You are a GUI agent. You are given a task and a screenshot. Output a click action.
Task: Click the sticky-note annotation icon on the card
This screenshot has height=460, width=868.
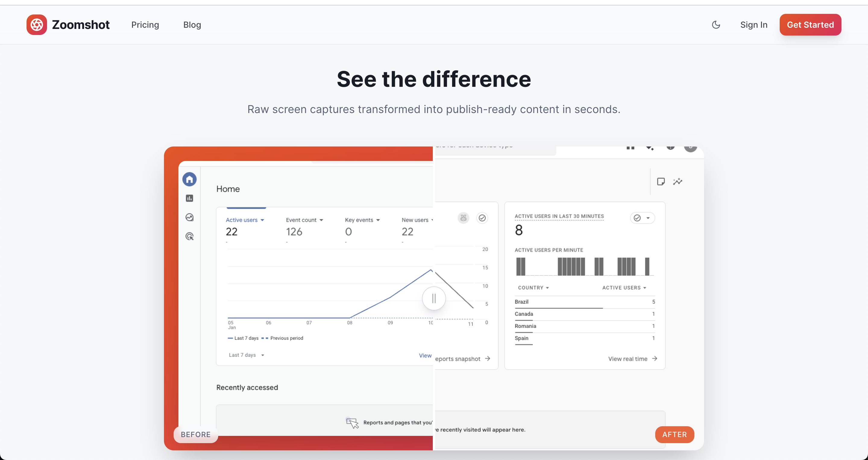pyautogui.click(x=661, y=181)
